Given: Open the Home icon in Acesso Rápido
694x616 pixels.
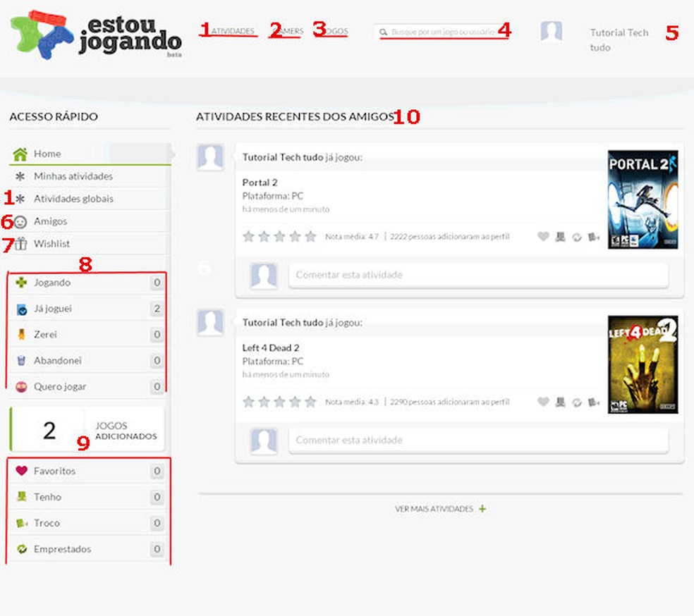Looking at the screenshot, I should click(20, 153).
